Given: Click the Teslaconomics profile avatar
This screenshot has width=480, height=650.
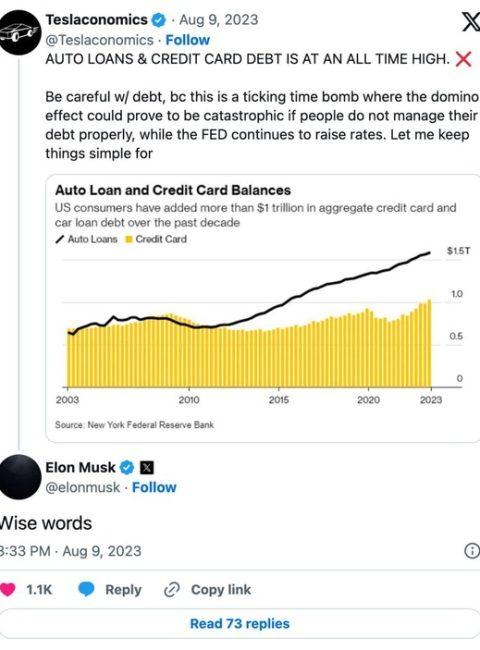Looking at the screenshot, I should 19,32.
